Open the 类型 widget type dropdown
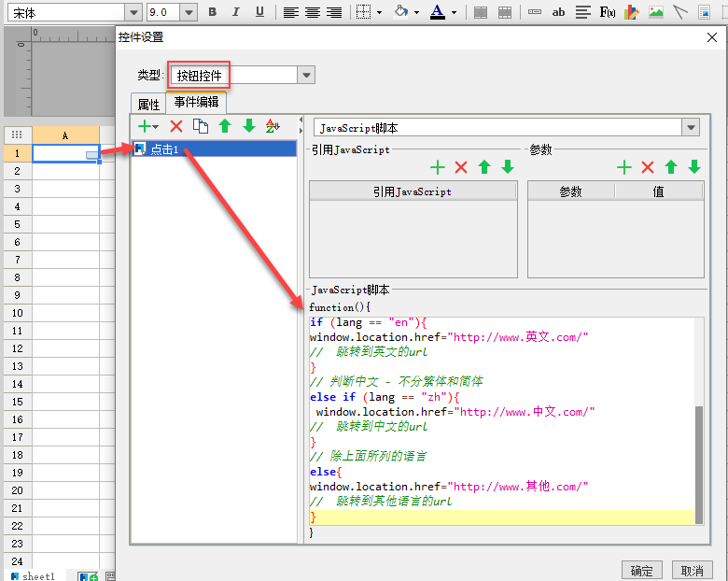This screenshot has height=581, width=728. (x=305, y=76)
